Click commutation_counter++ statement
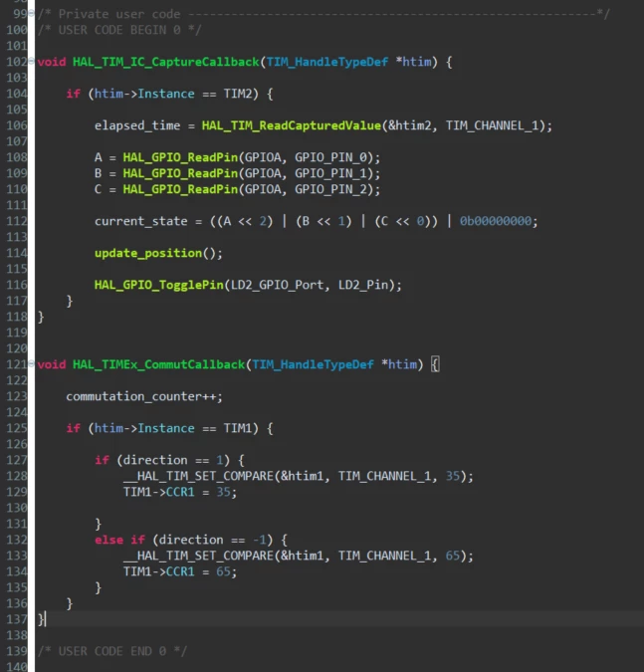Viewport: 644px width, 672px height. point(144,396)
